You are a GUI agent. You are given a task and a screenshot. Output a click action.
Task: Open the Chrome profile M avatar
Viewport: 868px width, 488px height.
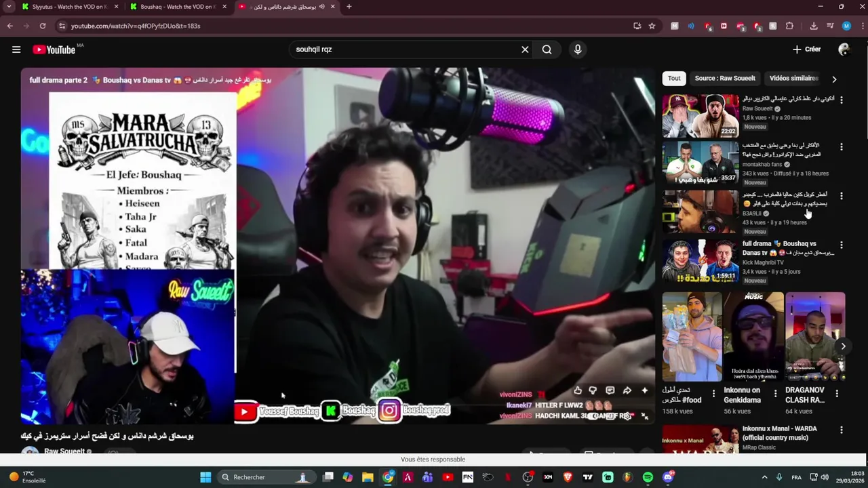[x=846, y=26]
